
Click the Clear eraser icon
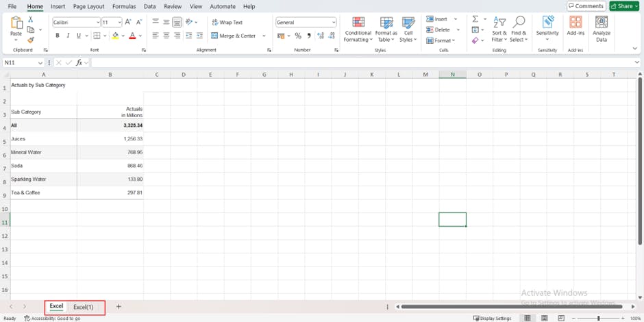pos(475,40)
